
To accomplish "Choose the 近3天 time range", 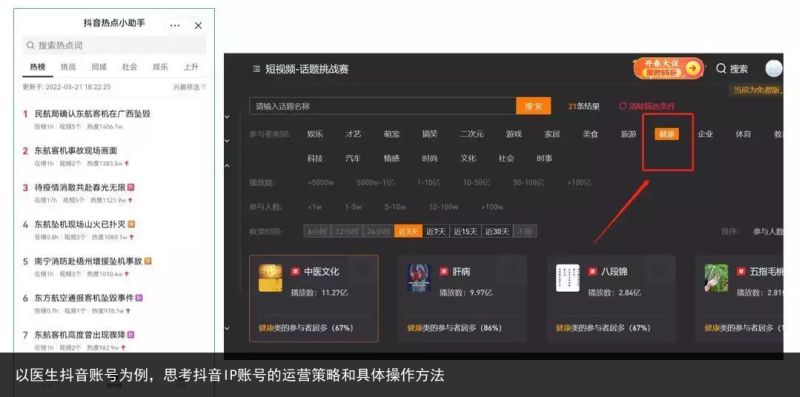I will (x=408, y=231).
